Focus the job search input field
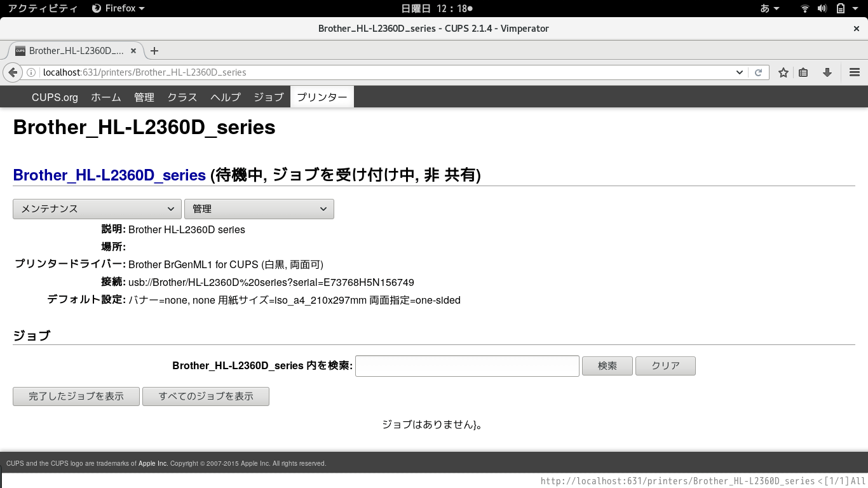 (467, 366)
